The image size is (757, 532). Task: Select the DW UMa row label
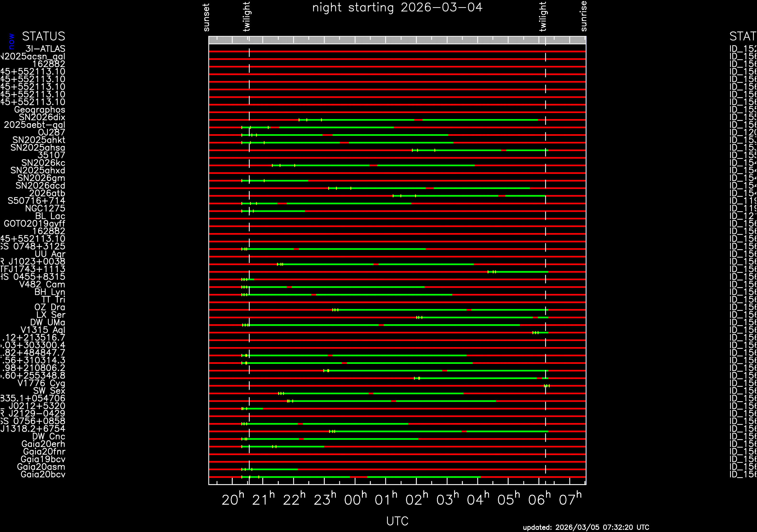click(47, 322)
